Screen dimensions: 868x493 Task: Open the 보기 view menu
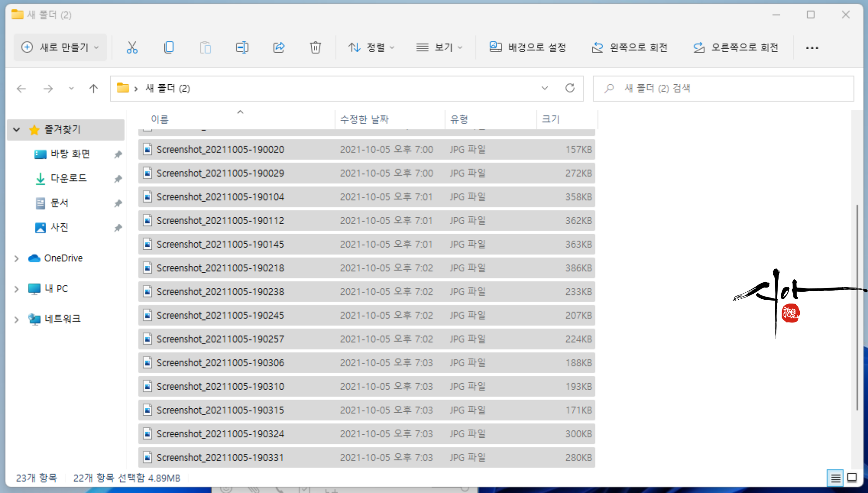[439, 47]
